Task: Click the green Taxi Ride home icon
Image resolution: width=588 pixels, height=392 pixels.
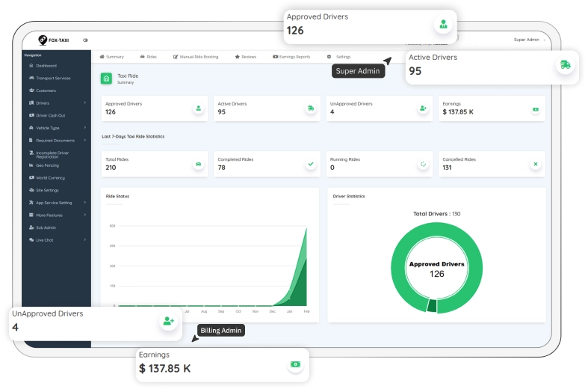Action: pyautogui.click(x=107, y=79)
